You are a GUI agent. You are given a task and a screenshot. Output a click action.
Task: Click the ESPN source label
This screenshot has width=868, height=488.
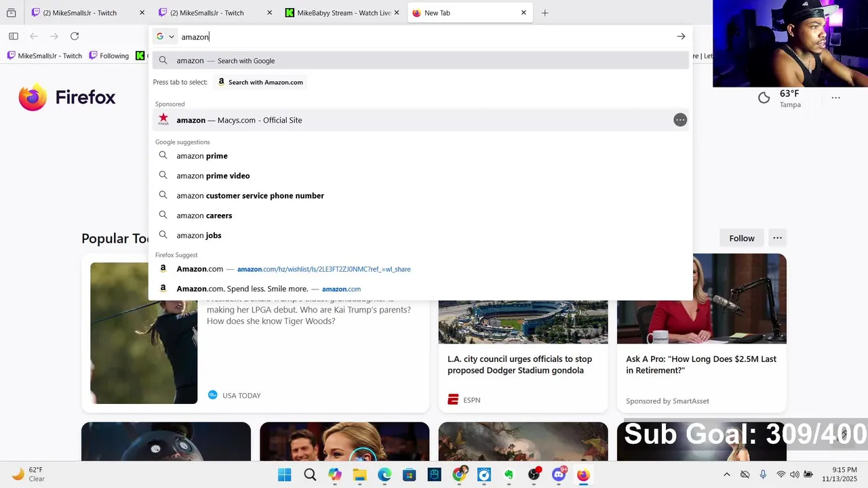pos(465,400)
